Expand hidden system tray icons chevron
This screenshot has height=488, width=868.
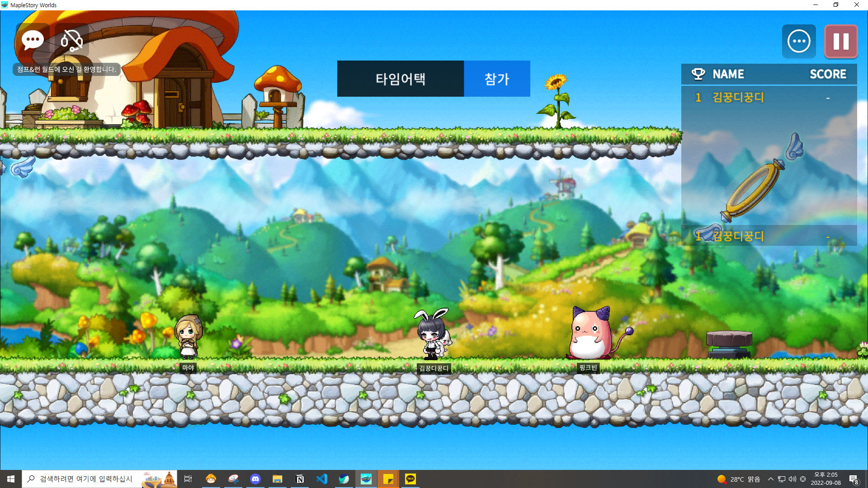[x=770, y=479]
